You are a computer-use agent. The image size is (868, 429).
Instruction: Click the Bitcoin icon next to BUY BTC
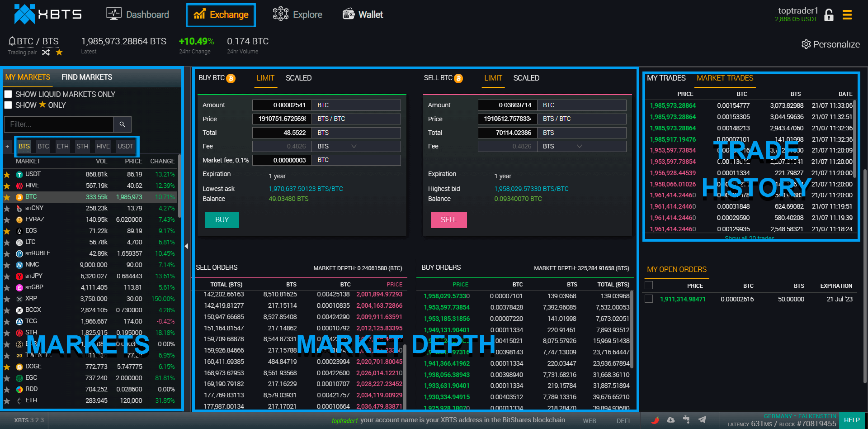pos(231,78)
